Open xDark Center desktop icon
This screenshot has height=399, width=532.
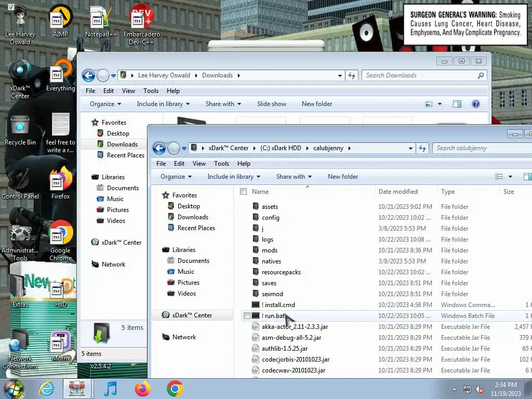[20, 79]
